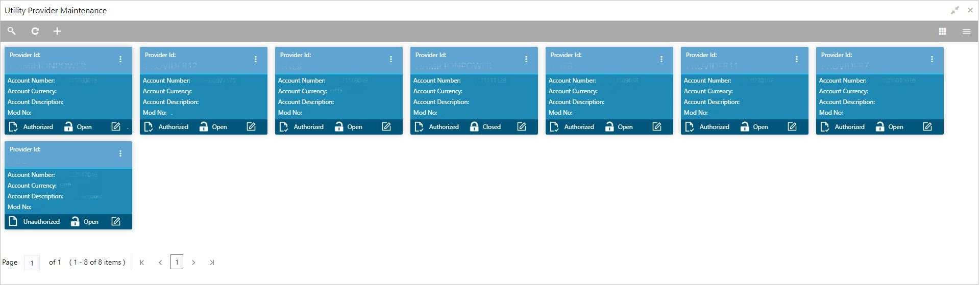Click edit icon on PROVIDER12 card
Viewport: 980px width, 285px height.
(x=251, y=126)
